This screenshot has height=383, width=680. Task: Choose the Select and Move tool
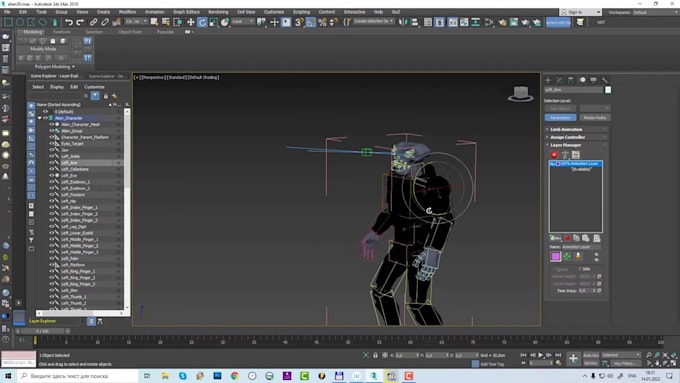(190, 22)
